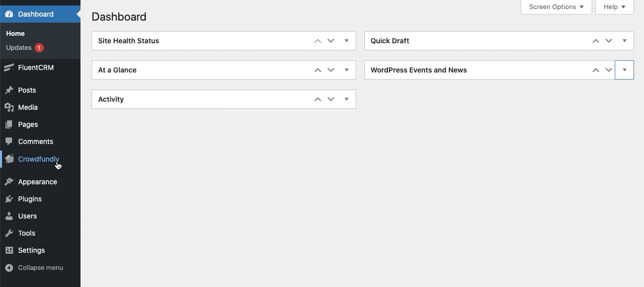Click the red updates count badge
This screenshot has width=644, height=287.
click(x=39, y=48)
